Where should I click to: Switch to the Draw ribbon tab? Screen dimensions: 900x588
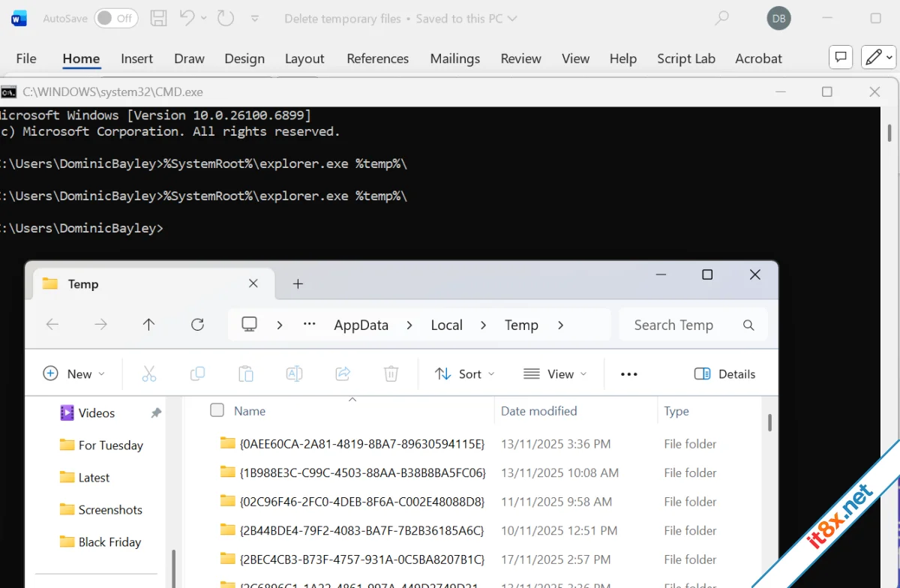(x=189, y=58)
